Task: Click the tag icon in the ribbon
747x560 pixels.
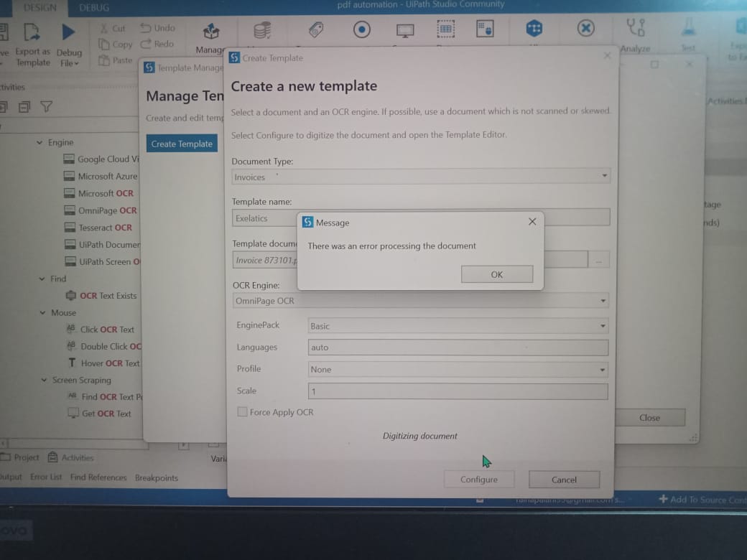Action: point(316,29)
